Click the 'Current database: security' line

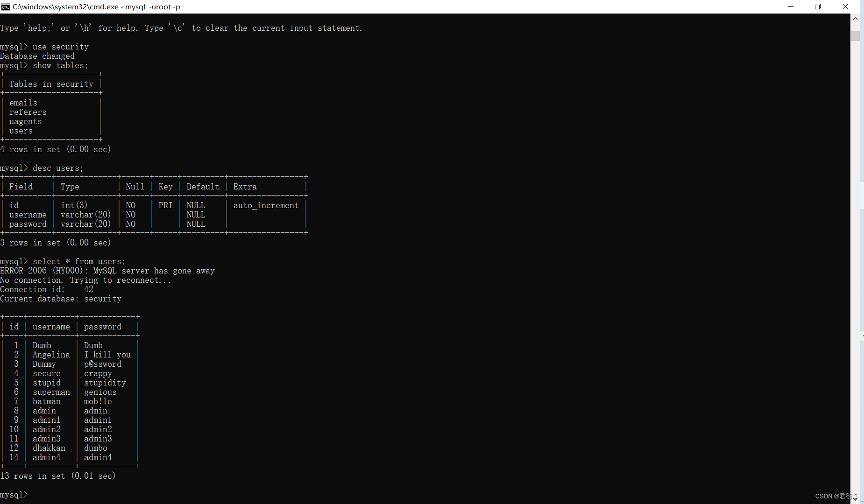pos(61,299)
